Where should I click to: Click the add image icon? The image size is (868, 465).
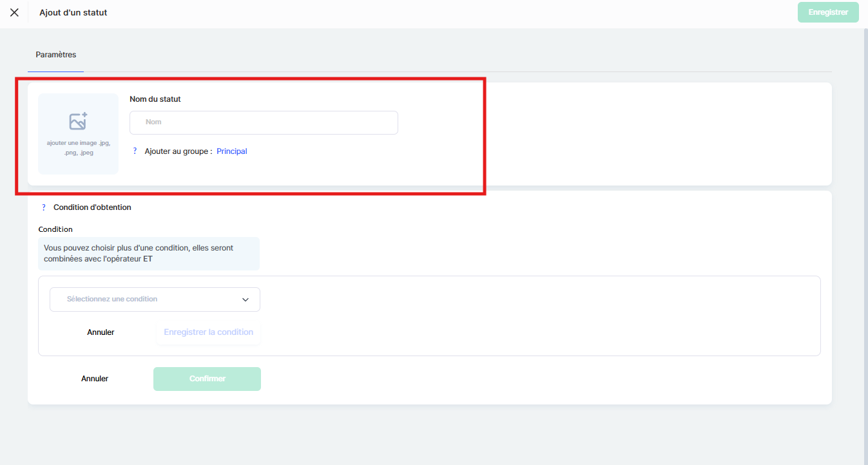[x=78, y=121]
